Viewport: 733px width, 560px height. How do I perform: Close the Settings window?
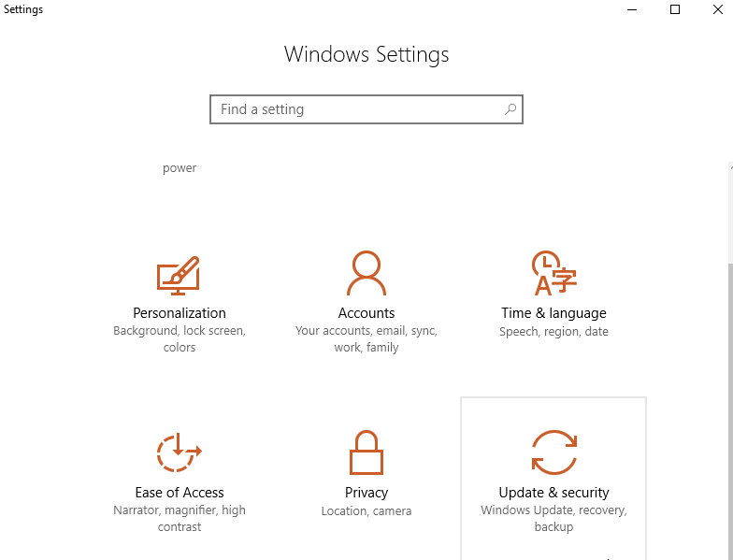(717, 10)
